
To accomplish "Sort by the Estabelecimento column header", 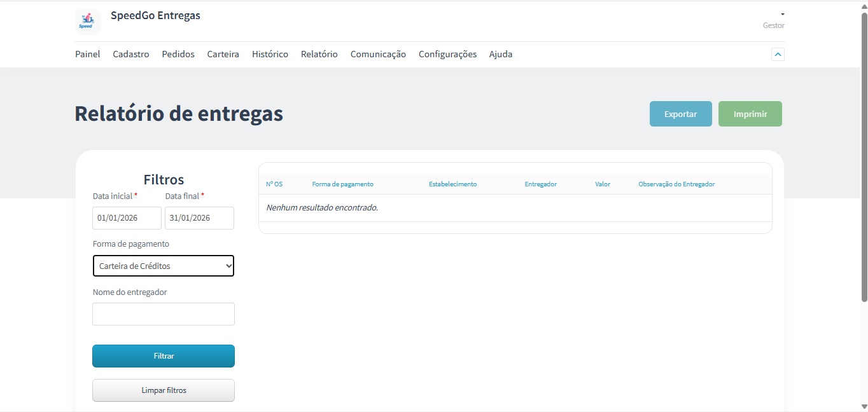I will [452, 184].
